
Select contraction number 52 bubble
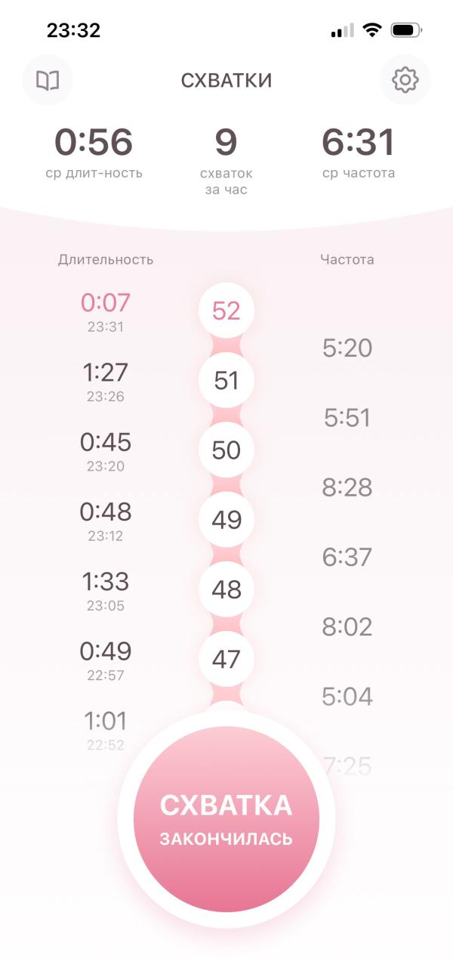(x=226, y=311)
